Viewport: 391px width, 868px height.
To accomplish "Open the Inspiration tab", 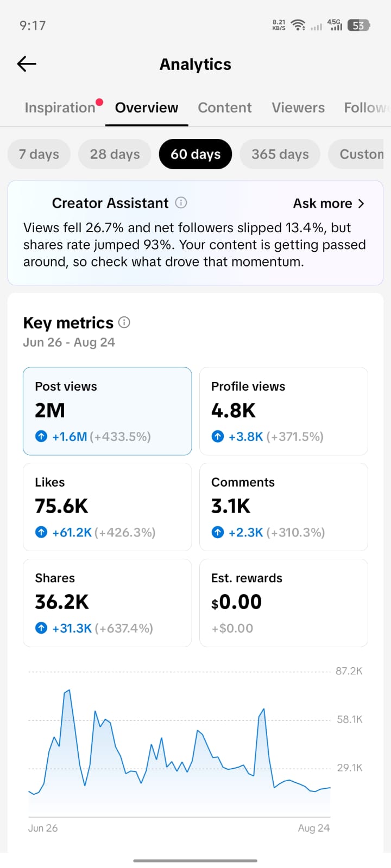I will tap(60, 107).
